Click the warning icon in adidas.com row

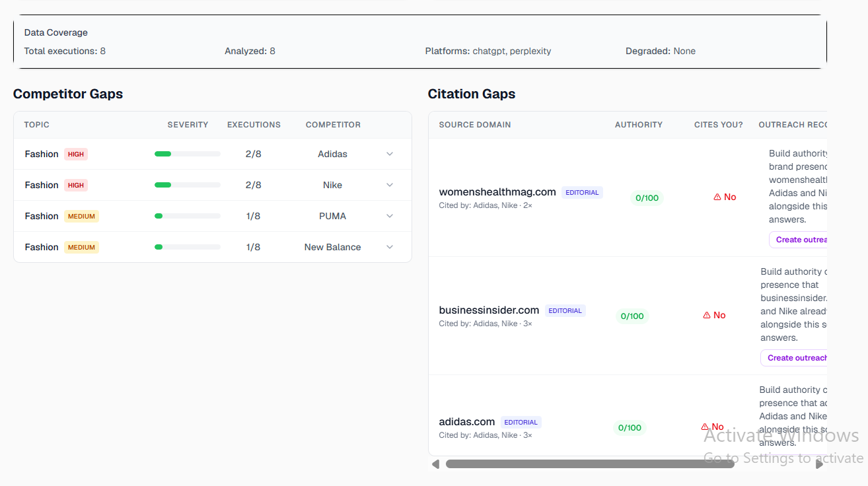point(705,427)
